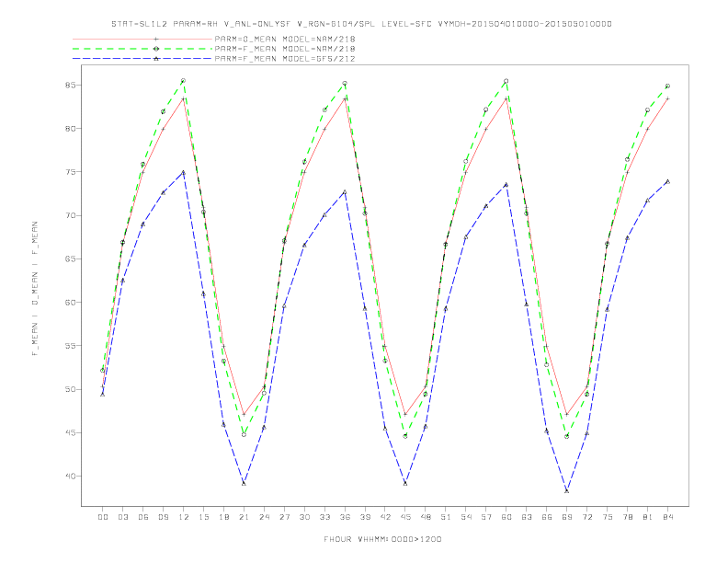Click the chart title starting with STAT=SL1L2

tap(361, 24)
